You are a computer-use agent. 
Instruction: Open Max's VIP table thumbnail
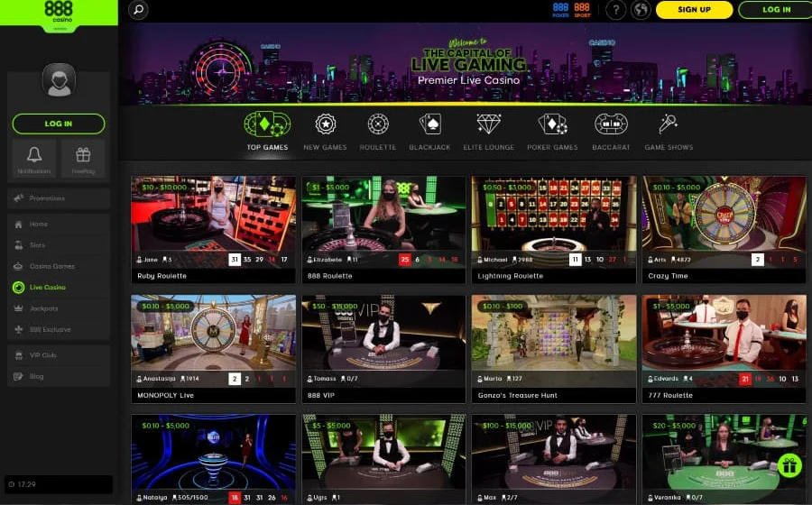(x=554, y=459)
